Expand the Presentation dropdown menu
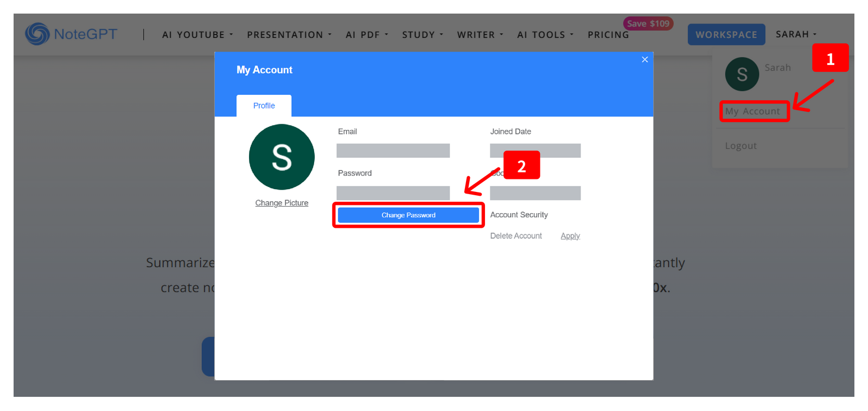 tap(289, 35)
